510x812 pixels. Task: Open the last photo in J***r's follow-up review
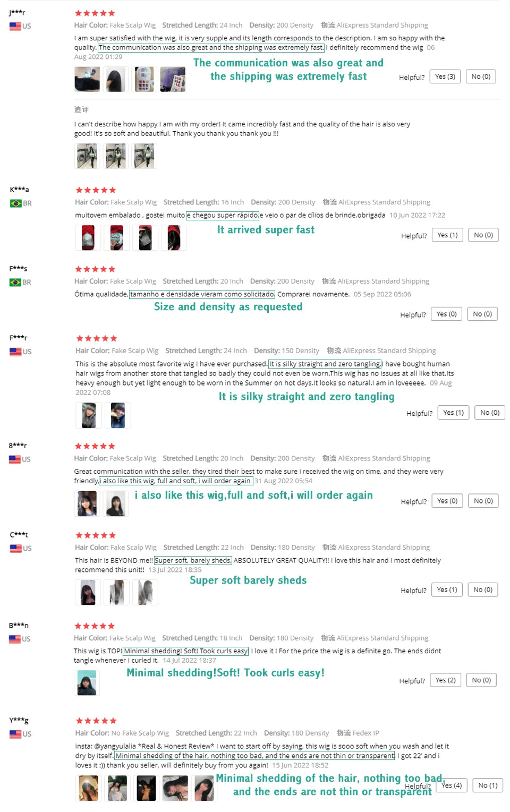point(144,156)
